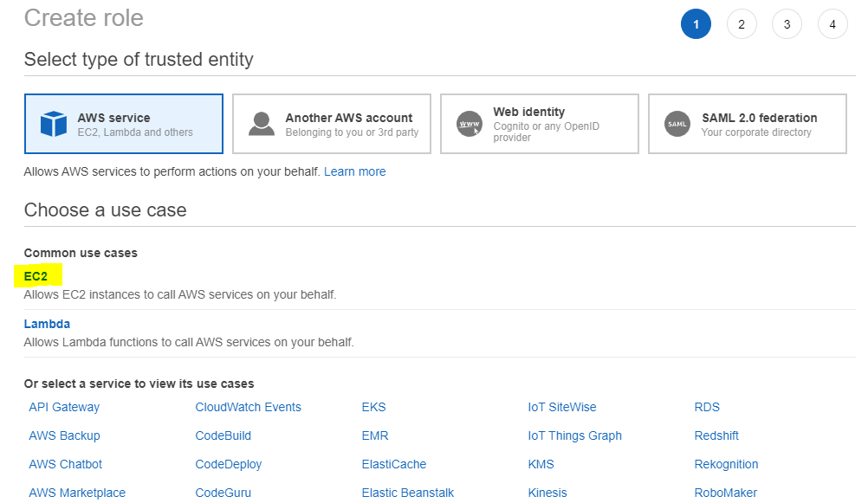The height and width of the screenshot is (503, 868).
Task: Select RDS service
Action: (x=707, y=407)
